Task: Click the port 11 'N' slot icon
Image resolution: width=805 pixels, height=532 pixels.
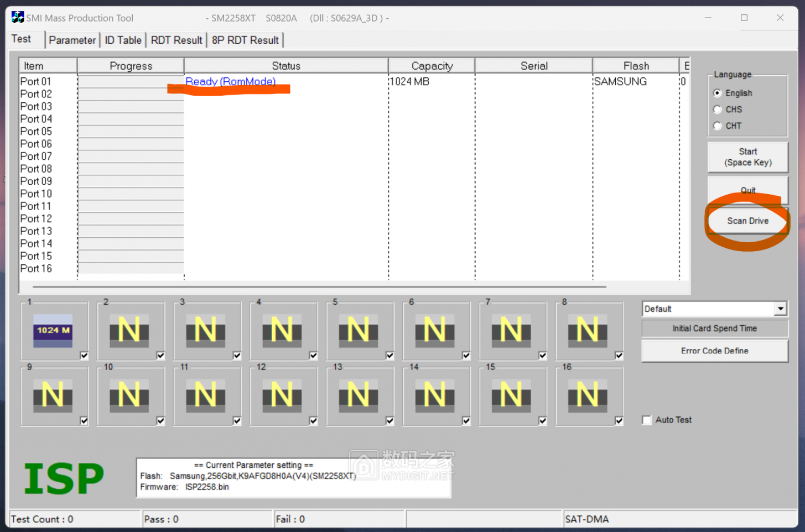Action: 205,396
